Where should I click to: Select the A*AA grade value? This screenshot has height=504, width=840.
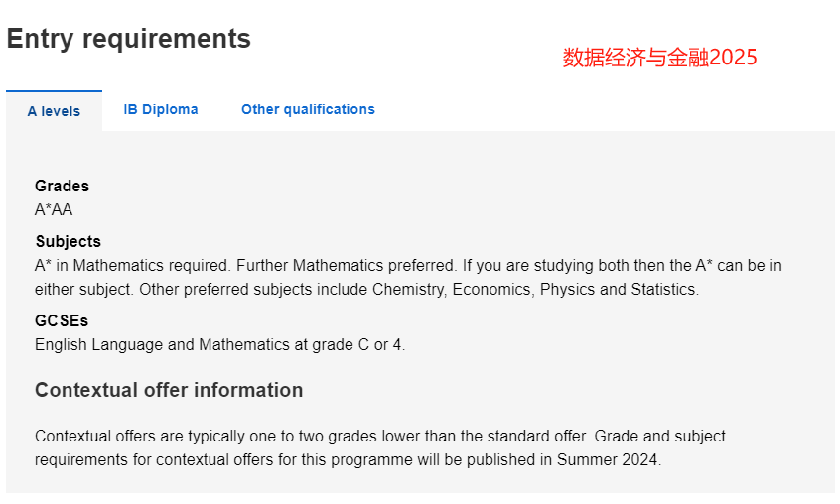(x=54, y=209)
